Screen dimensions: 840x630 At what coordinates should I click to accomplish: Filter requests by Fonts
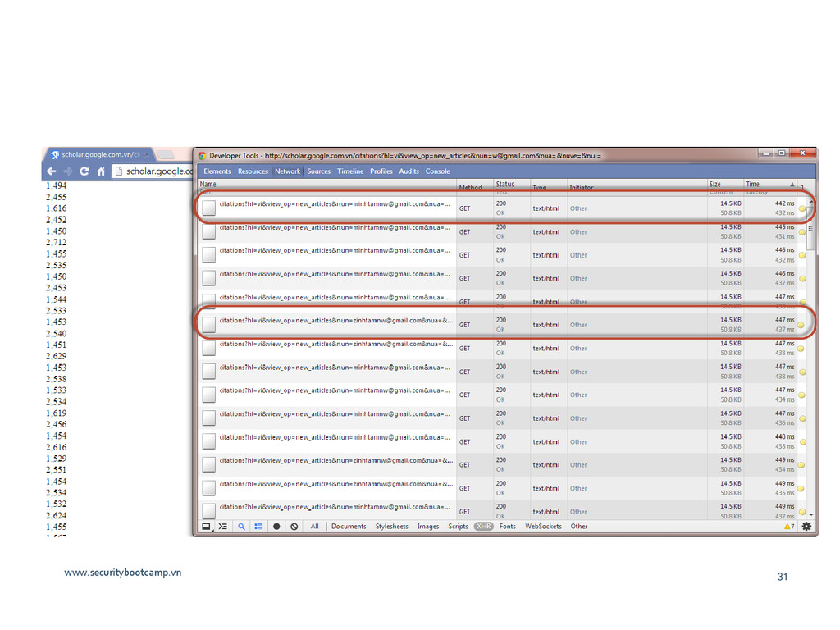pos(507,527)
